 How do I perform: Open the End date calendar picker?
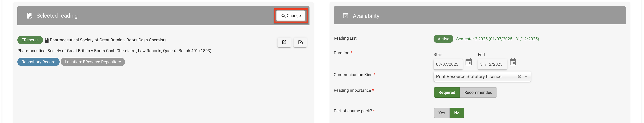(513, 62)
